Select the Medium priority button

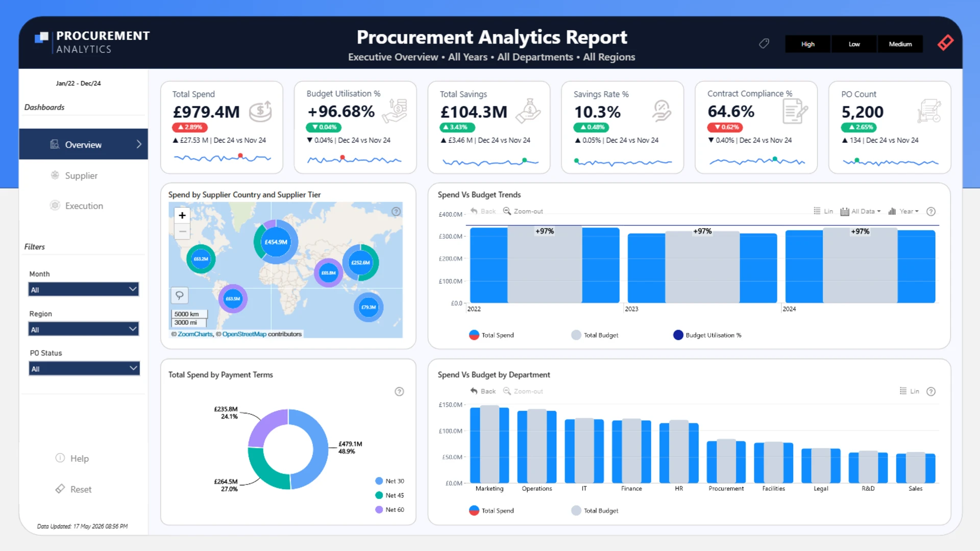pyautogui.click(x=900, y=44)
